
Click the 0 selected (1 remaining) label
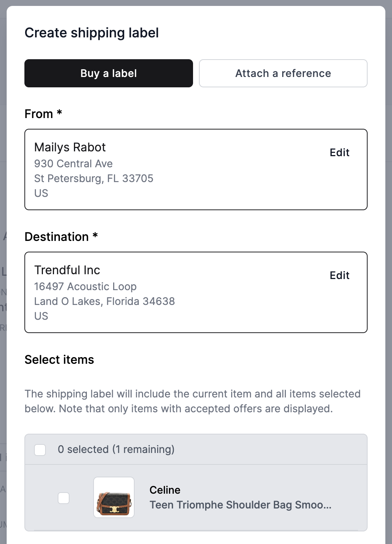tap(116, 449)
